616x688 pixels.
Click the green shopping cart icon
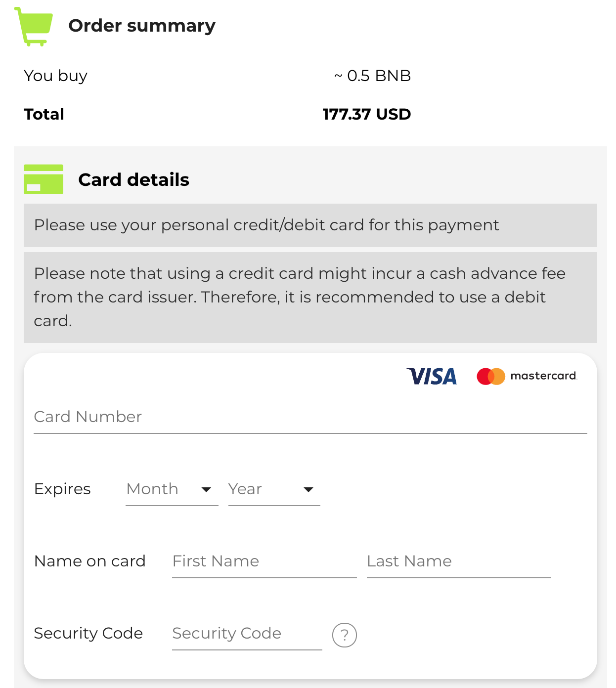click(x=34, y=27)
